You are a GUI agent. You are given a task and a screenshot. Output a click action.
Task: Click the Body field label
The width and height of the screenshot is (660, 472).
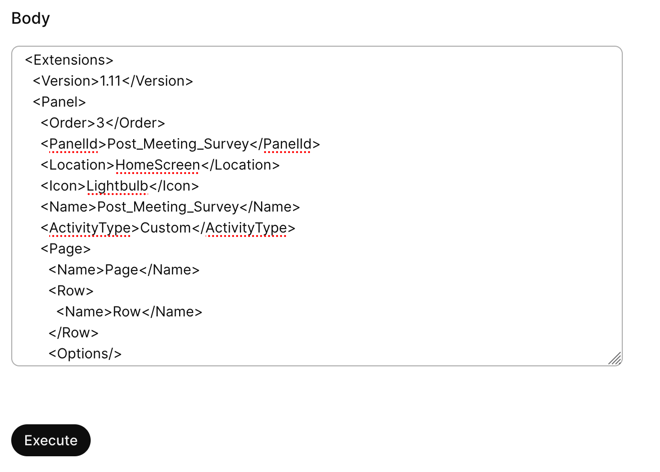[x=30, y=18]
